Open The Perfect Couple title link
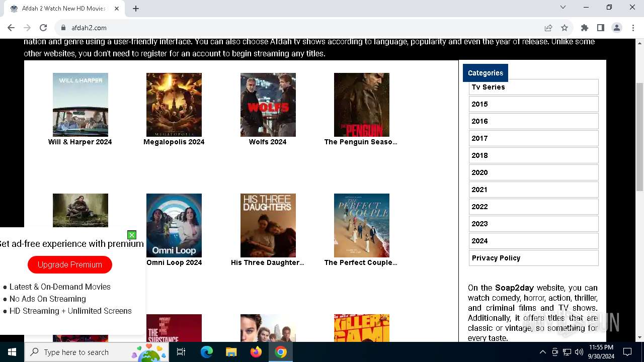 361,262
